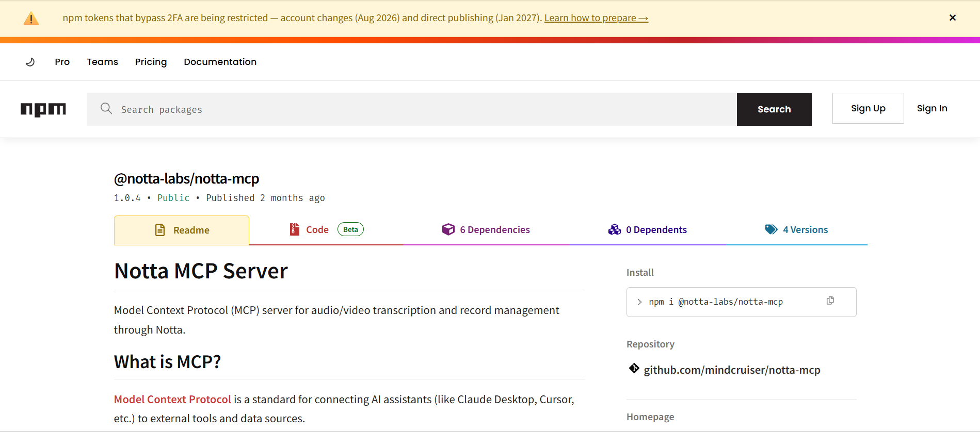Copy the npm install command
Viewport: 980px width, 432px height.
click(830, 301)
